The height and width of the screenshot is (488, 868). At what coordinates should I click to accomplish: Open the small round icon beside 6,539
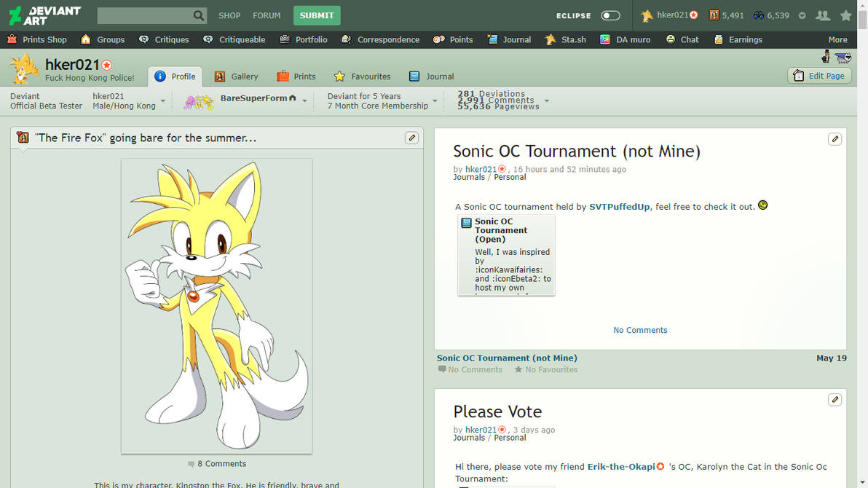point(802,15)
